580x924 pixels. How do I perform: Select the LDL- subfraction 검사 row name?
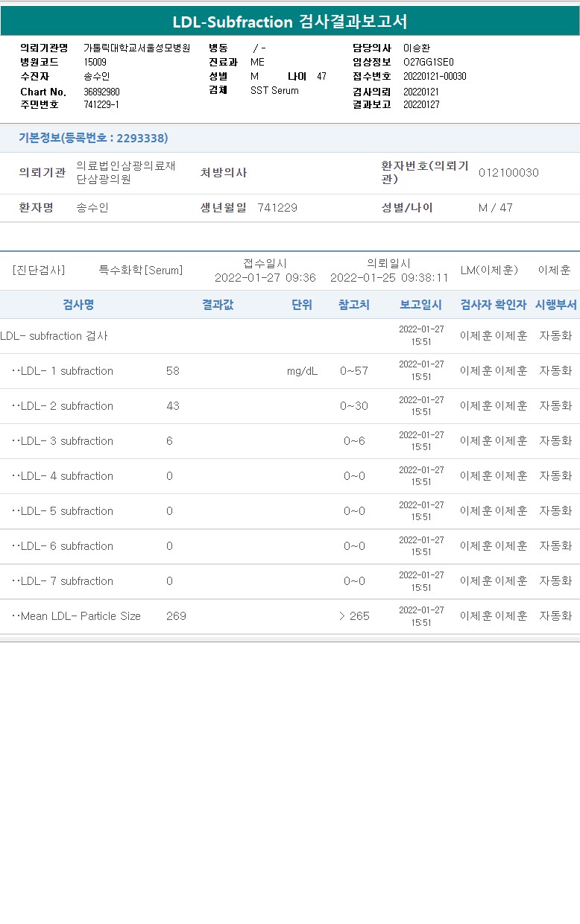(x=54, y=335)
